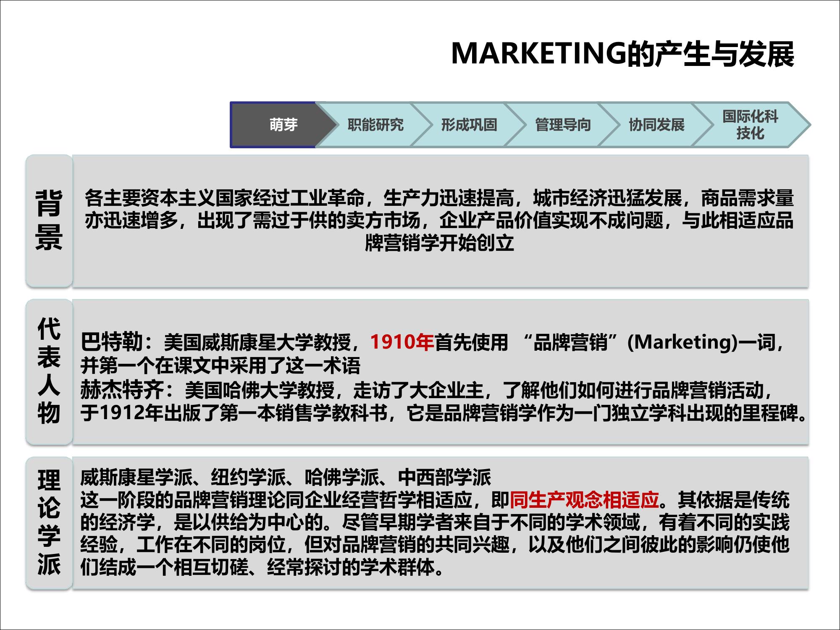Click the line 威斯康星学派、纽约学派、哈佛学派、中西部学派
The height and width of the screenshot is (630, 840).
click(286, 477)
